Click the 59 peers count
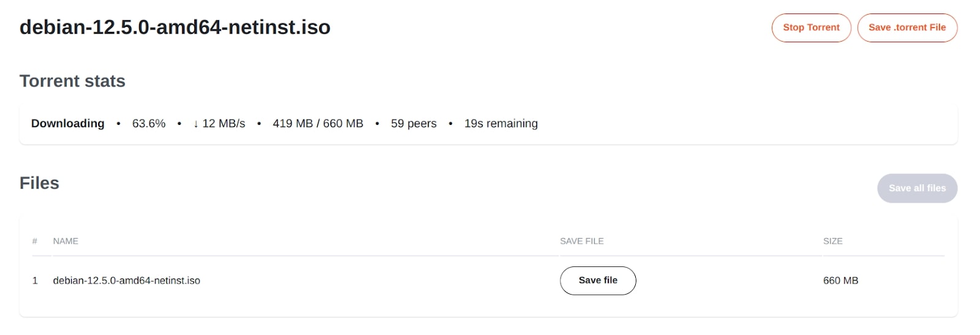The width and height of the screenshot is (980, 335). coord(413,124)
